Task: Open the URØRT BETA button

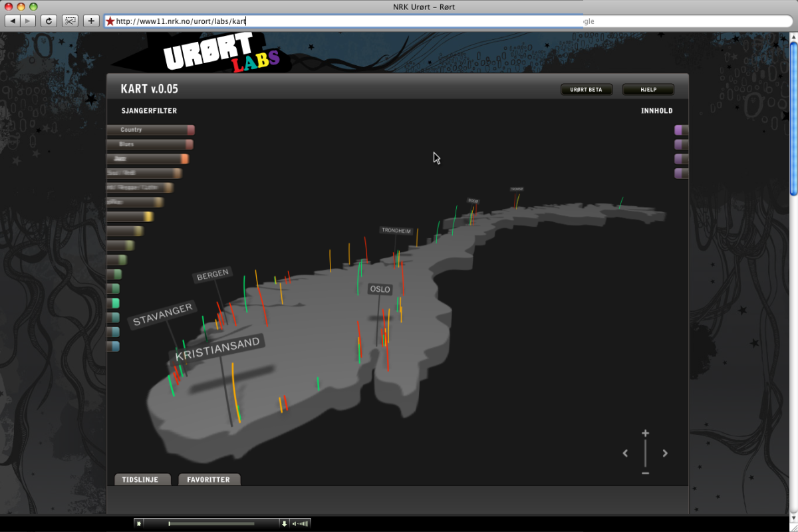Action: click(x=587, y=89)
